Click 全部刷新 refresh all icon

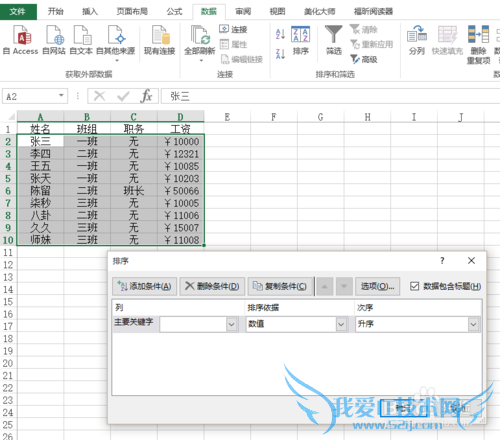200,35
